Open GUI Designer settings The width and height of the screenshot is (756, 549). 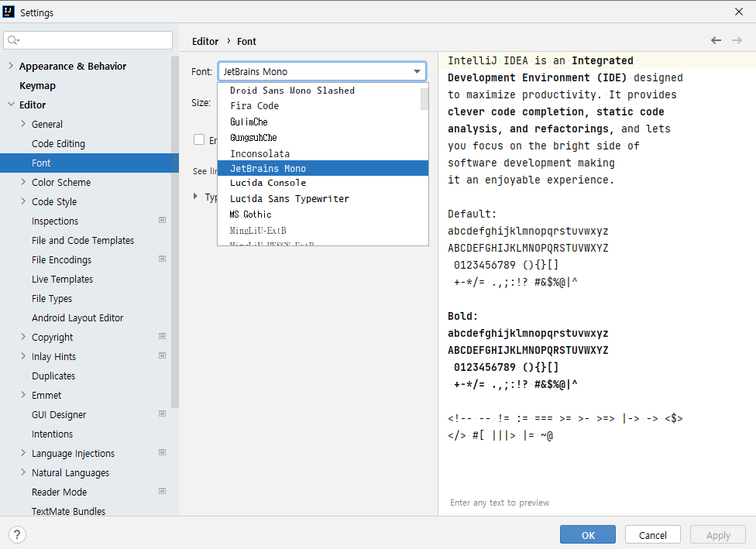59,414
